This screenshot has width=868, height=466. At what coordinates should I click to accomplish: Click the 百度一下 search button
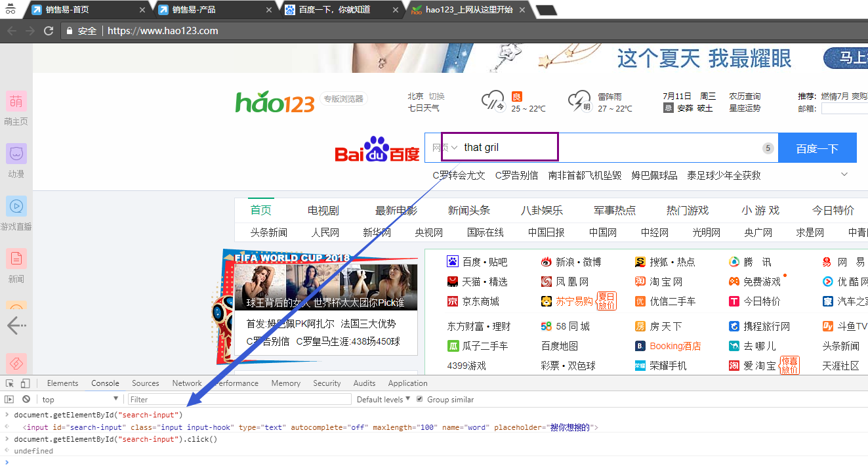(x=817, y=148)
